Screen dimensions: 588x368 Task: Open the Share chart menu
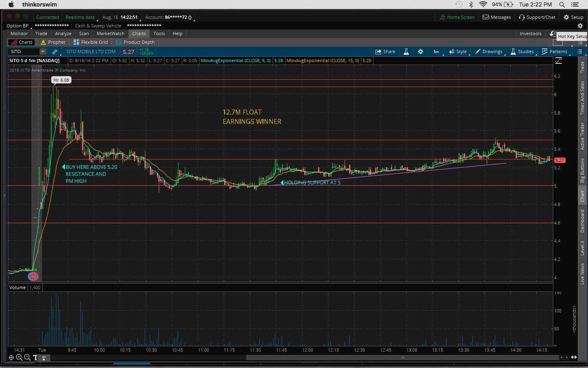385,52
